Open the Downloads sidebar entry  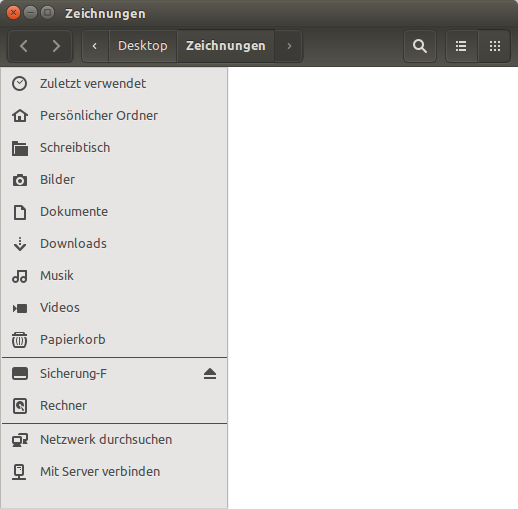click(x=115, y=244)
